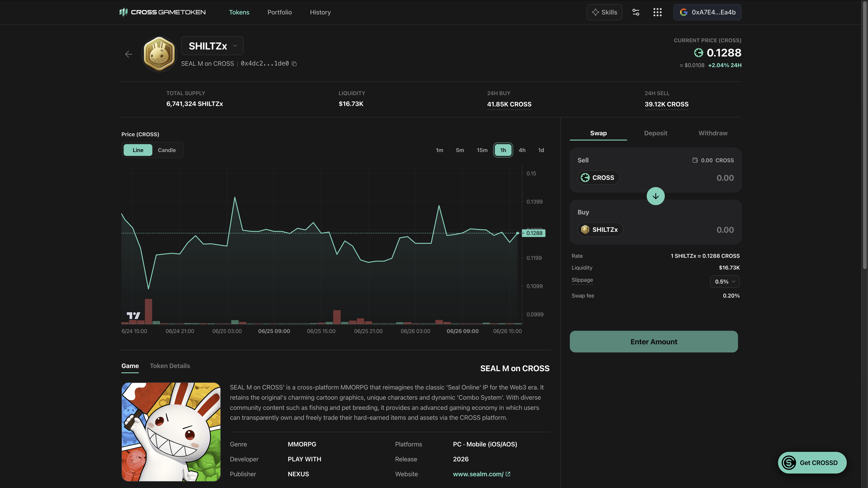
Task: Open the 0.5% slippage dropdown
Action: [725, 282]
